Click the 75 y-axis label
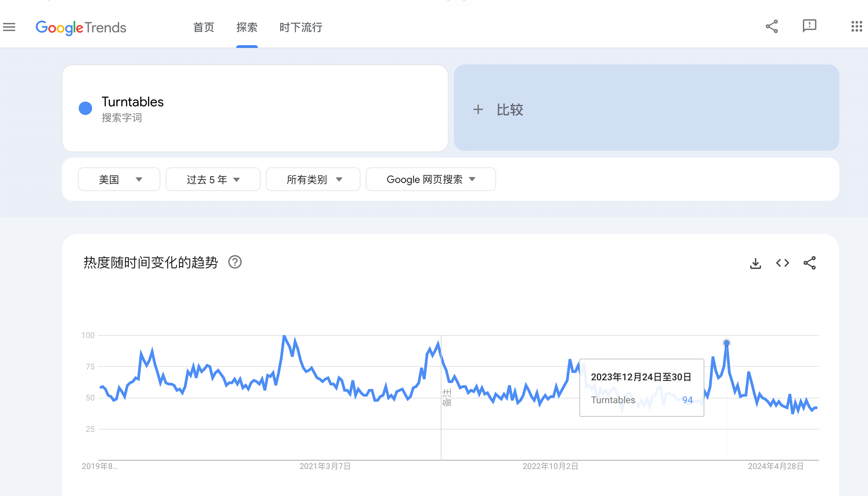 [90, 367]
